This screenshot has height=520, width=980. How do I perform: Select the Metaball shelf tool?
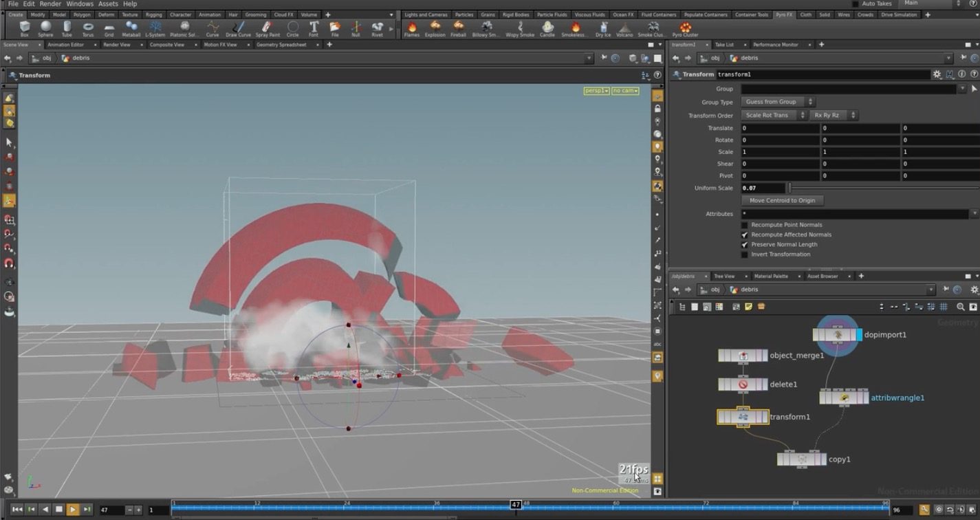[x=131, y=29]
